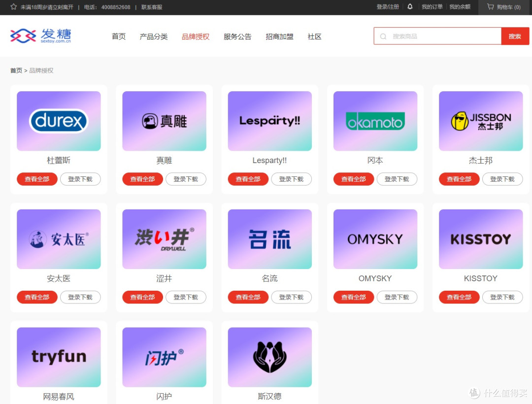The width and height of the screenshot is (532, 404).
Task: Open the 真雕 brand logo card
Action: click(x=164, y=121)
